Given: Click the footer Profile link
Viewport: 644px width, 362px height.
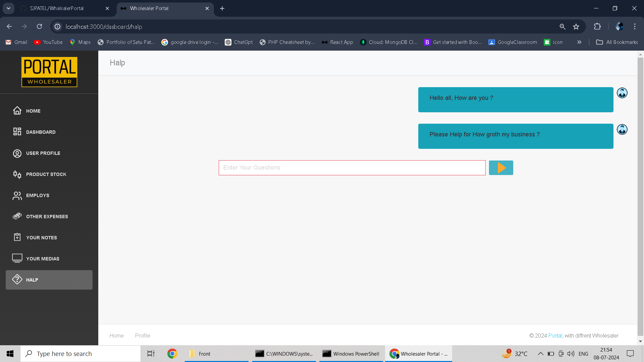Looking at the screenshot, I should pyautogui.click(x=143, y=336).
